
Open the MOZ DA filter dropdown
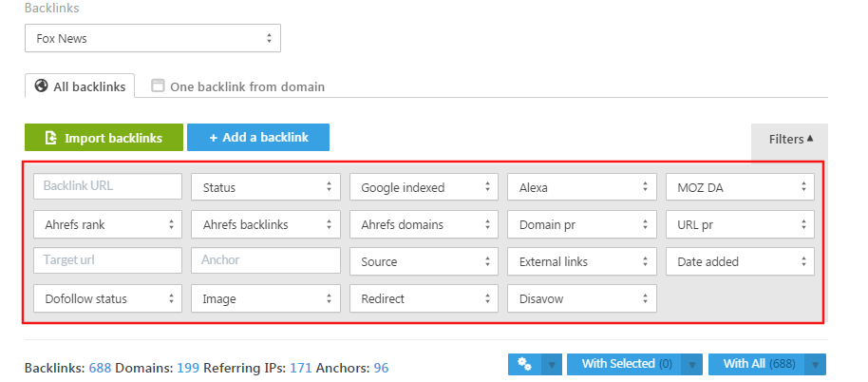pos(740,187)
